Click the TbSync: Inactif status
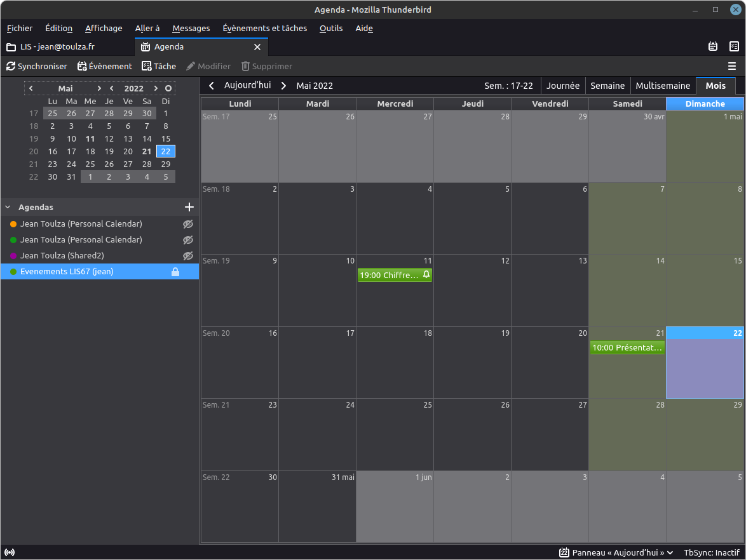This screenshot has width=746, height=560. pos(711,552)
